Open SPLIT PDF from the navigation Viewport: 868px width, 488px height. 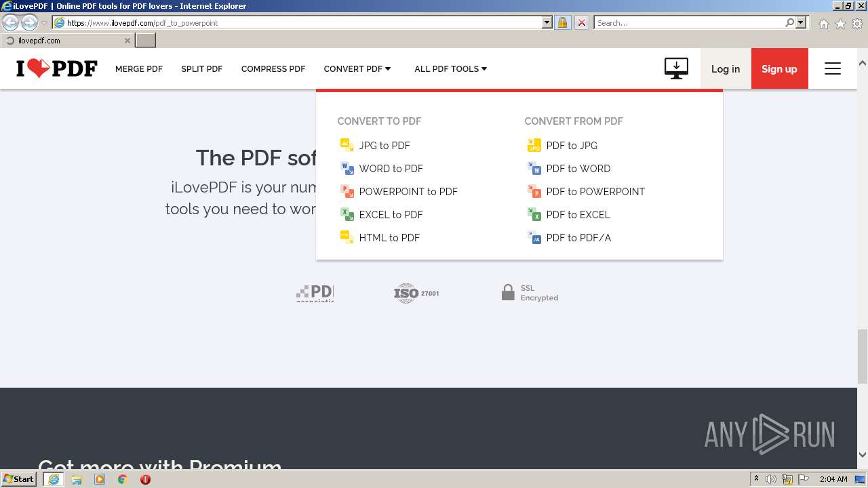202,68
